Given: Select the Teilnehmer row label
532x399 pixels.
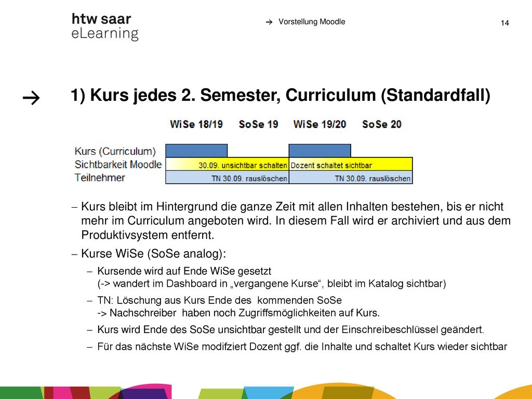Looking at the screenshot, I should [x=100, y=178].
